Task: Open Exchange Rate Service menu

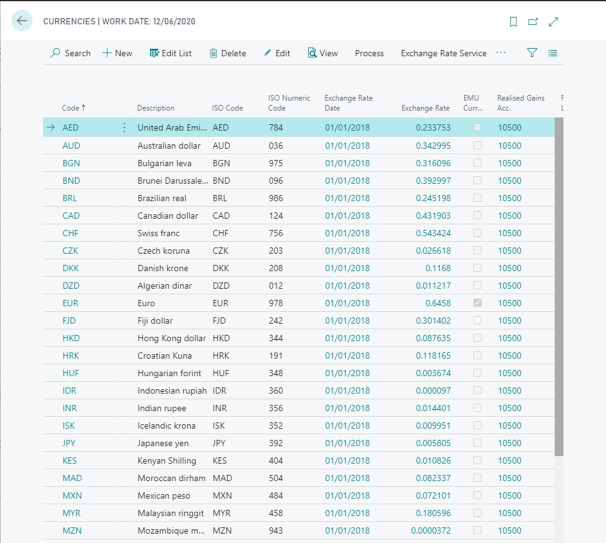Action: click(443, 53)
